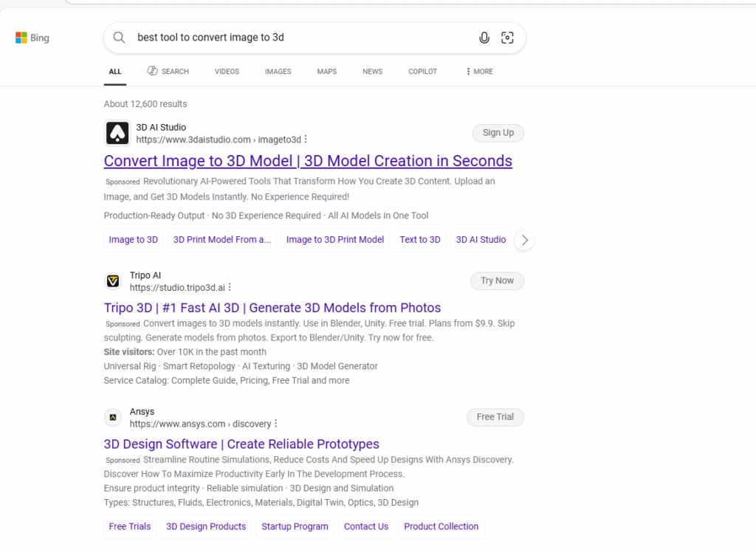Click the Try Now button
Image resolution: width=756 pixels, height=553 pixels.
click(497, 281)
